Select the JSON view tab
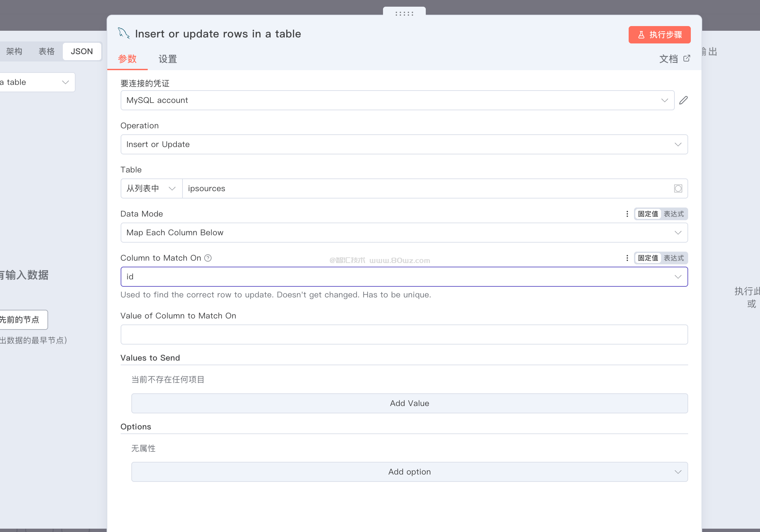 (82, 51)
